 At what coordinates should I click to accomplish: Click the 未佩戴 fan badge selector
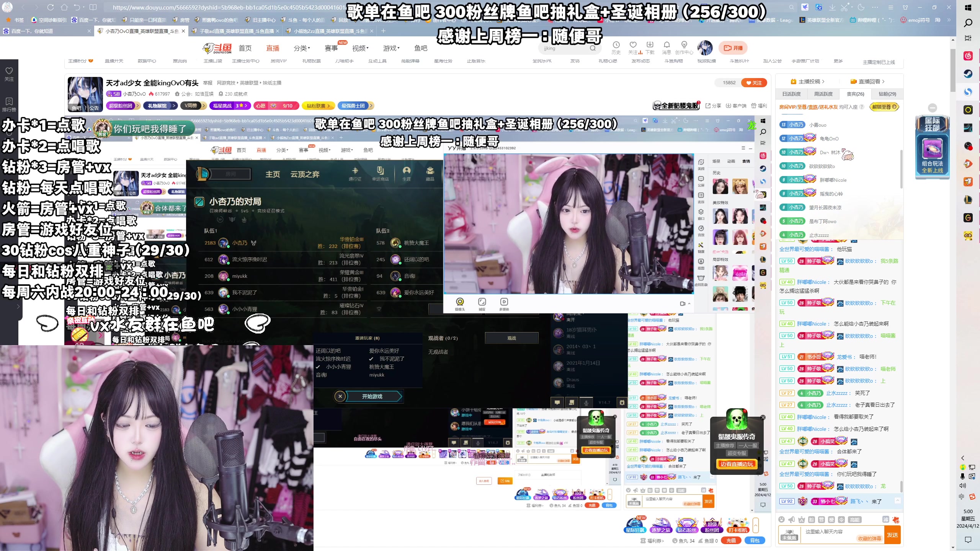click(x=789, y=535)
